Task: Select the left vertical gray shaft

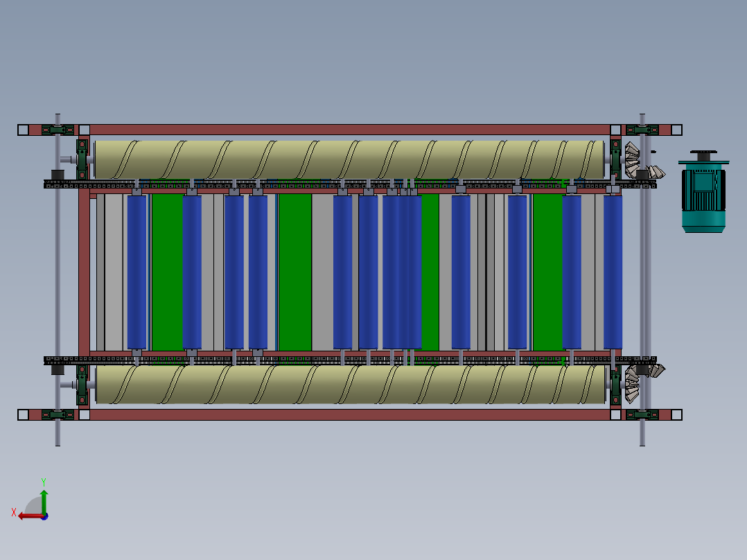Action: pos(58,280)
